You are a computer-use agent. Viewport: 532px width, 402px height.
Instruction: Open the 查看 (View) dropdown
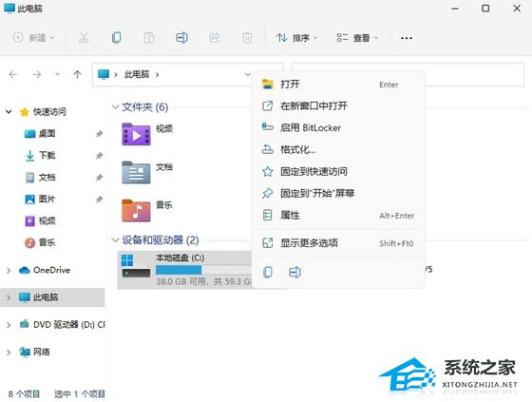pyautogui.click(x=357, y=38)
